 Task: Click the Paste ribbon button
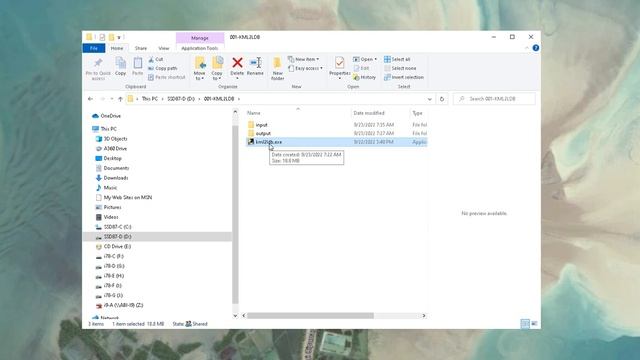[x=138, y=67]
